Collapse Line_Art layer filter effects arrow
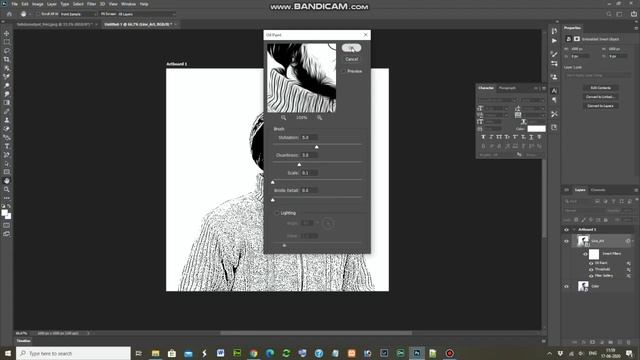 pyautogui.click(x=633, y=241)
